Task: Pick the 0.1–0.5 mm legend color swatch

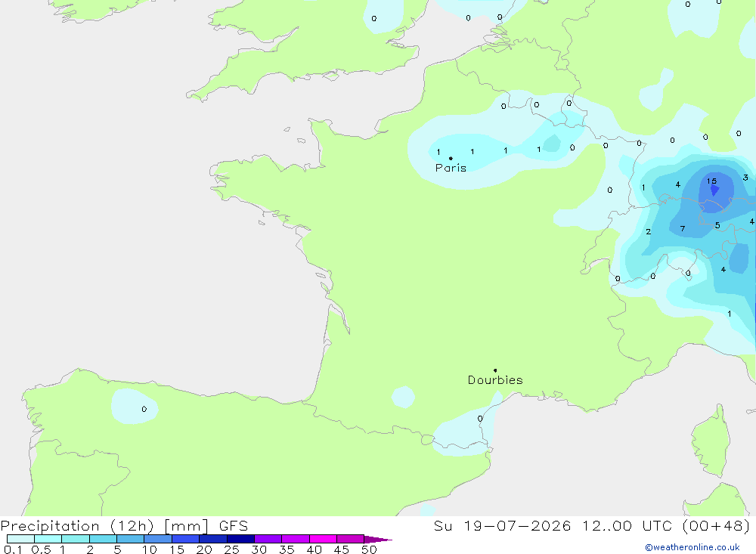Action: pos(20,539)
